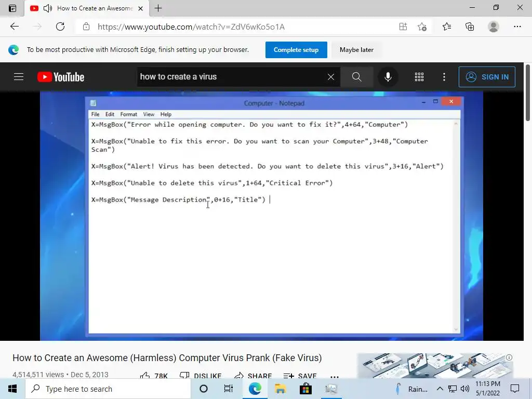The image size is (532, 399).
Task: Click the DISLIKE button
Action: click(x=201, y=375)
